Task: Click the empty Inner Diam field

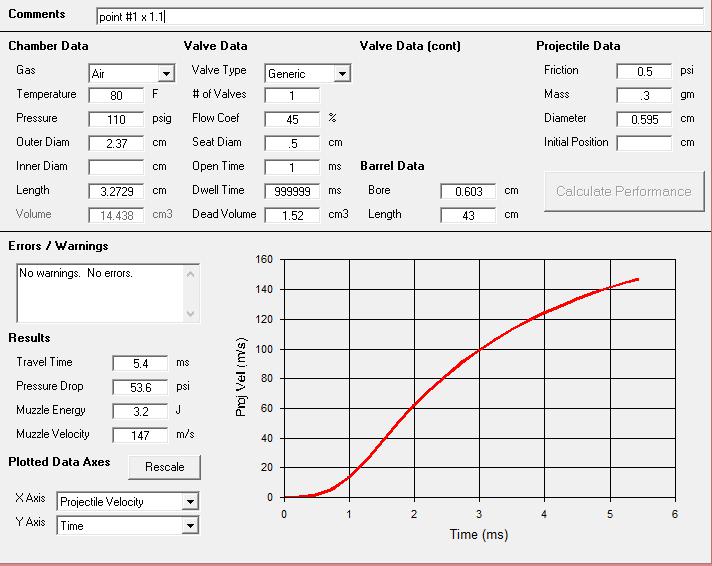Action: [x=116, y=168]
